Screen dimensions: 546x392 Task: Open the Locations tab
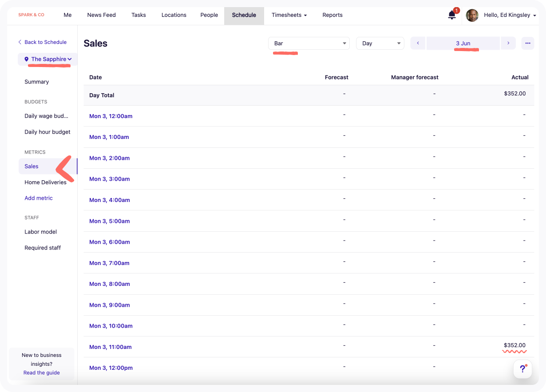pos(174,15)
